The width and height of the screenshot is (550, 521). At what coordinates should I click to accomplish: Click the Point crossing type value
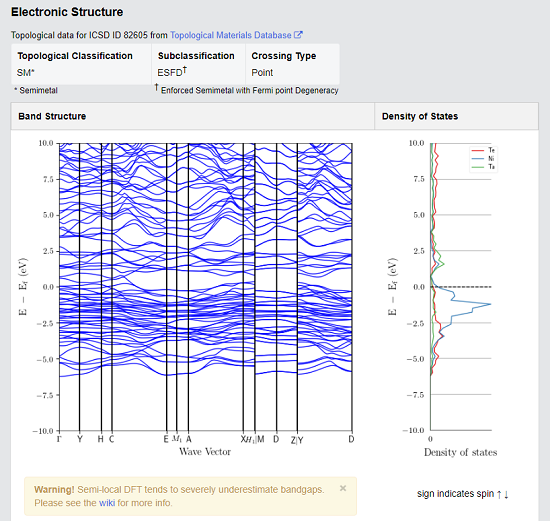(262, 73)
